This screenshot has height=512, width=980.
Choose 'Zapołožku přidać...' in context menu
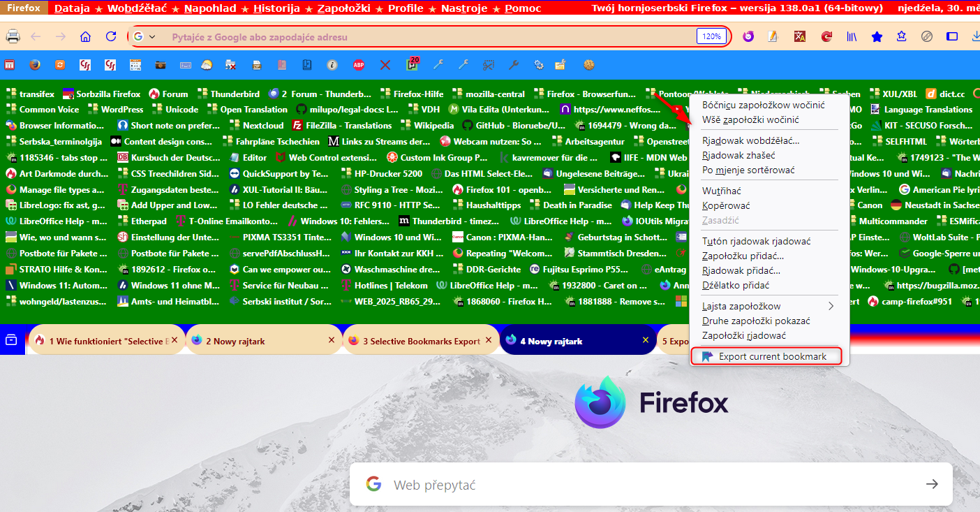click(769, 256)
